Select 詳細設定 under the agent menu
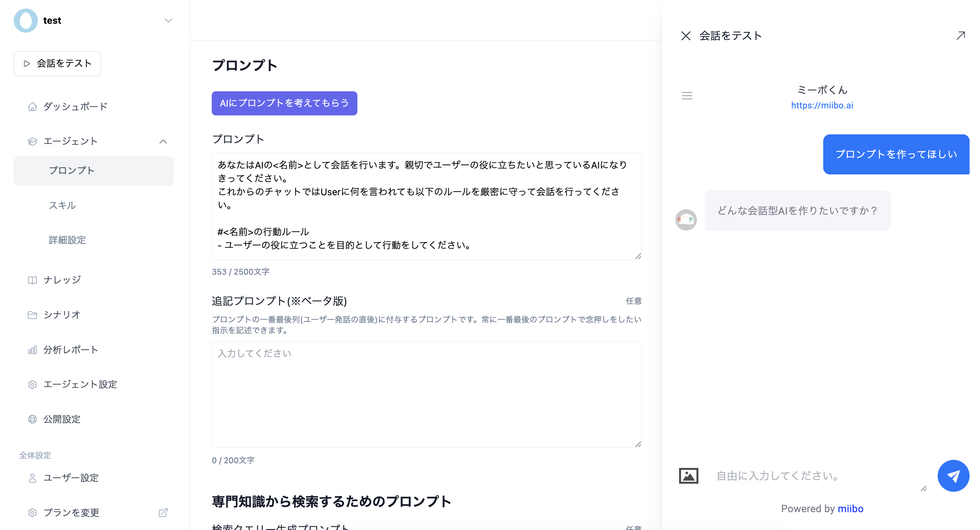This screenshot has width=980, height=530. (x=67, y=240)
